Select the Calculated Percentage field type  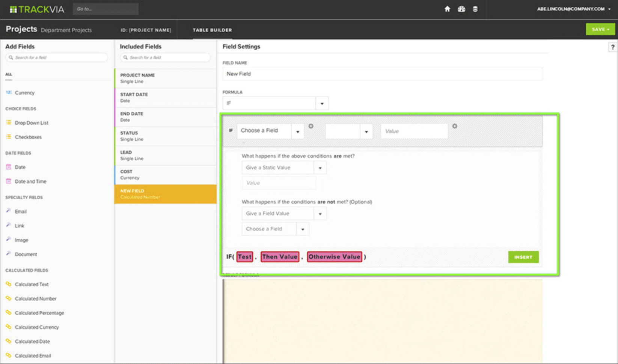(x=39, y=313)
